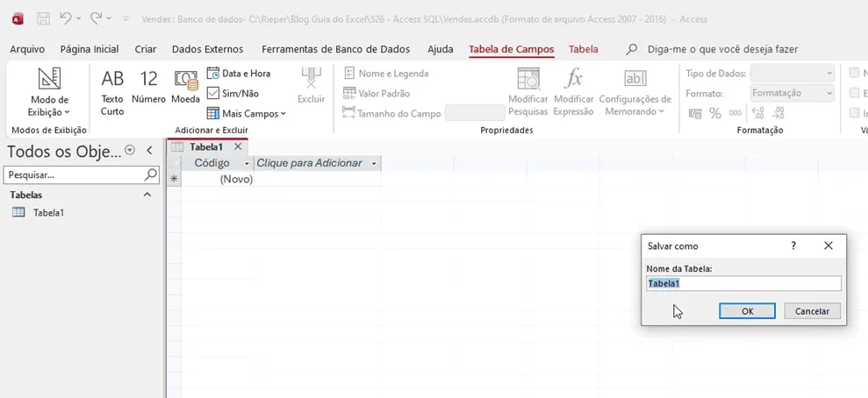Viewport: 868px width, 398px height.
Task: Click Cancelar in Salvar como dialog
Action: click(812, 311)
